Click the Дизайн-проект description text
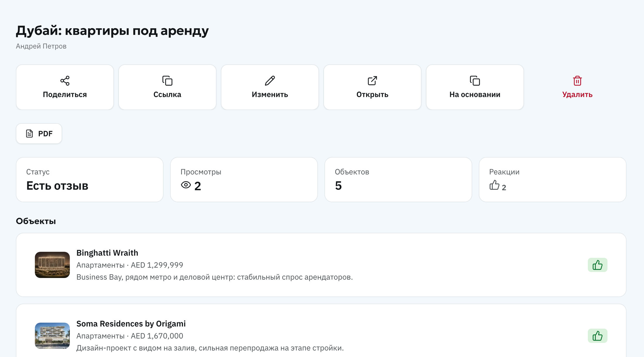Screen dimensions: 644x357 (210, 348)
